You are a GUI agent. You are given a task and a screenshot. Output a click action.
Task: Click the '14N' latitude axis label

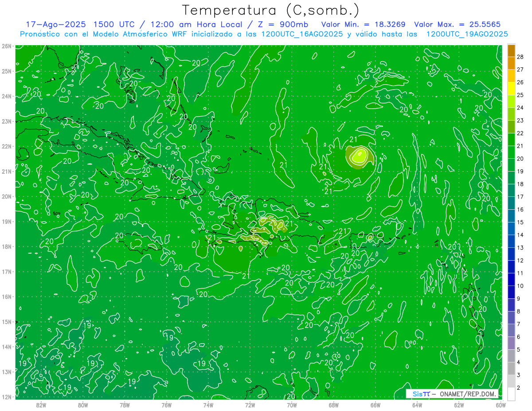click(6, 347)
